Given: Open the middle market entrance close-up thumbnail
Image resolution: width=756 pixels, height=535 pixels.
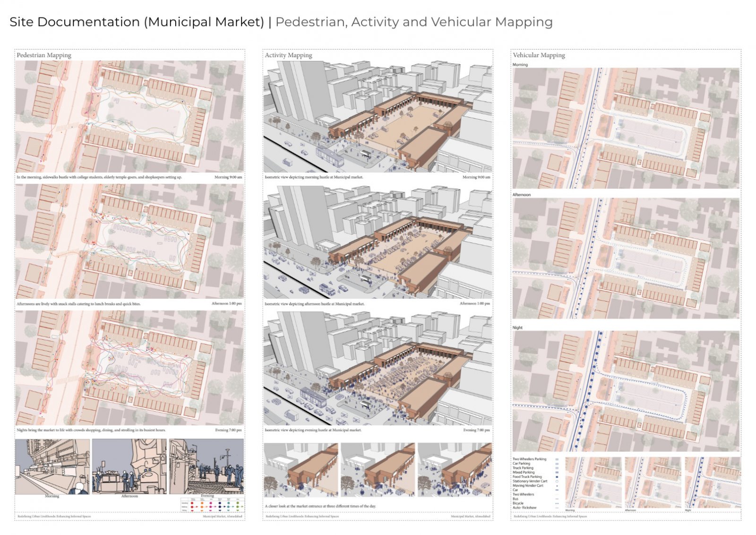Looking at the screenshot, I should click(378, 470).
